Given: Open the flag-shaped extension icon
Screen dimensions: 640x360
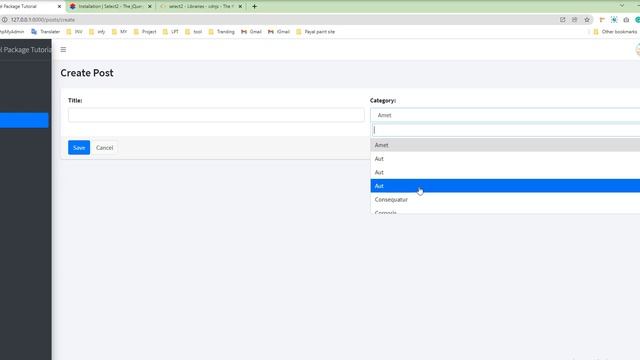Looking at the screenshot, I should tap(602, 20).
